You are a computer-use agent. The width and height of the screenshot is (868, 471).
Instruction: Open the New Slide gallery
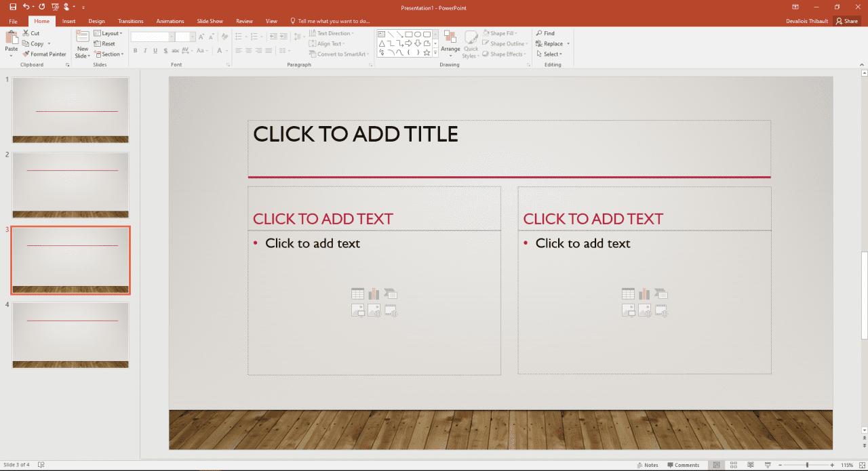click(x=82, y=44)
